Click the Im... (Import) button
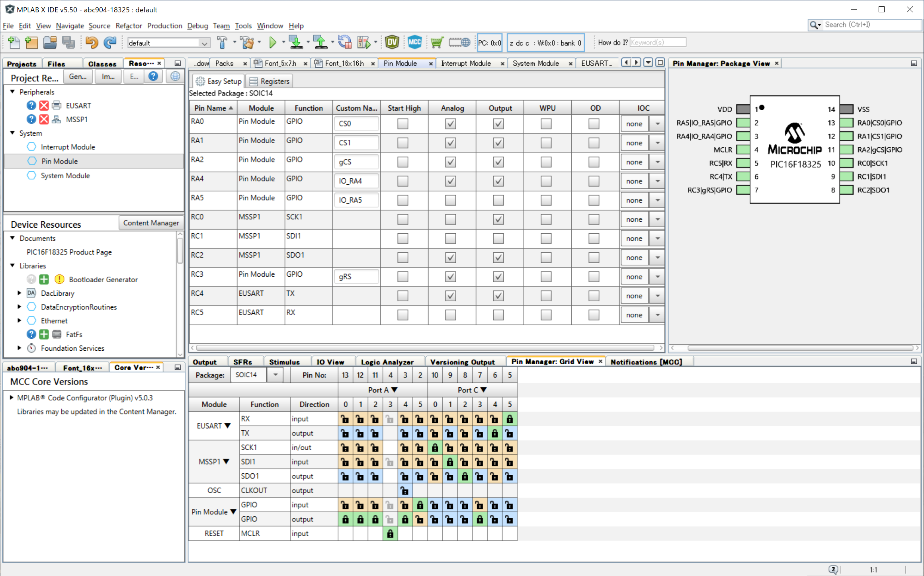 pyautogui.click(x=108, y=76)
